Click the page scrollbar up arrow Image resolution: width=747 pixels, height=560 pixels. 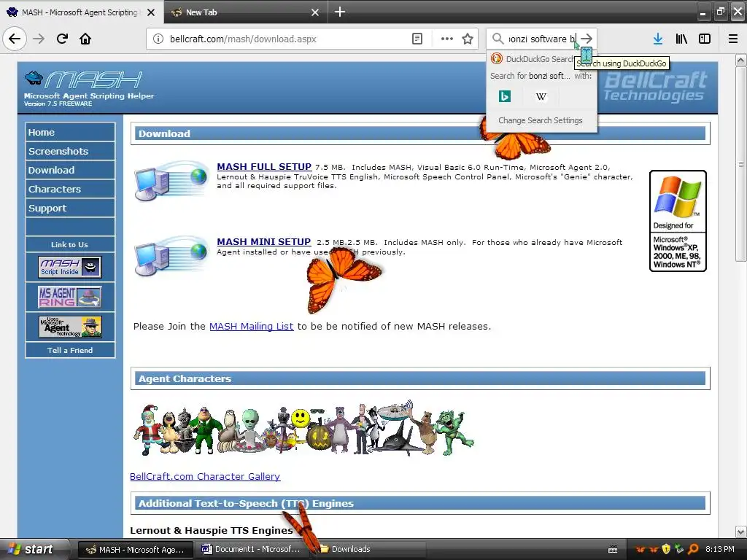coord(740,60)
